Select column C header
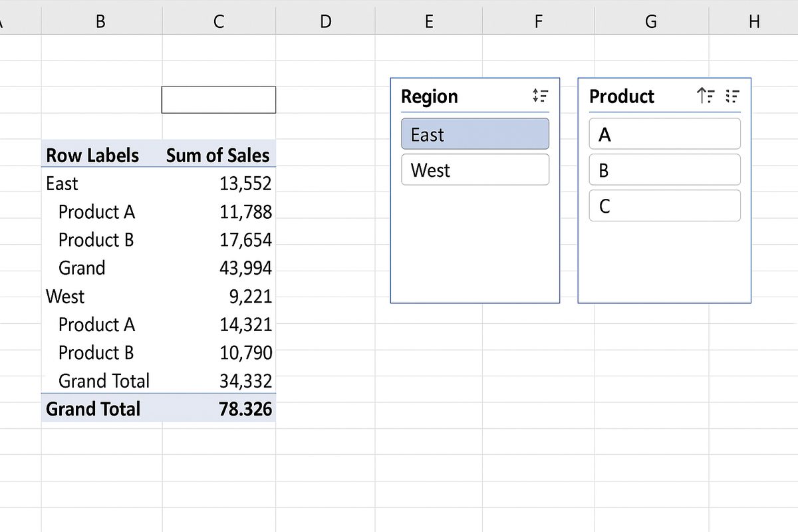This screenshot has width=798, height=532. (219, 21)
